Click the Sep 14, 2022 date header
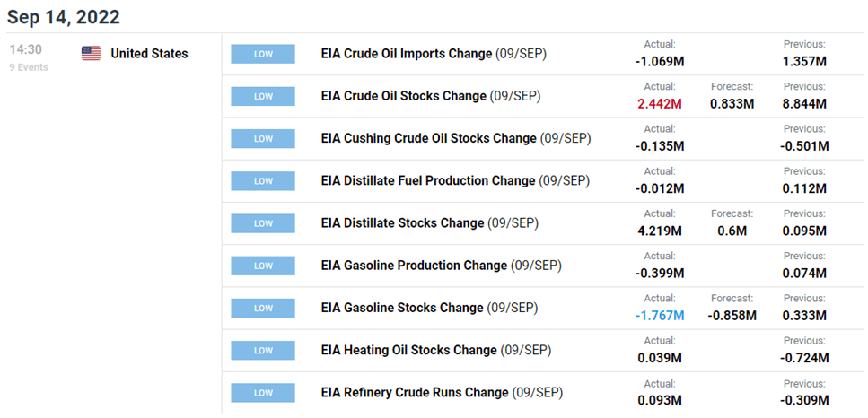The width and height of the screenshot is (868, 418). [x=63, y=17]
